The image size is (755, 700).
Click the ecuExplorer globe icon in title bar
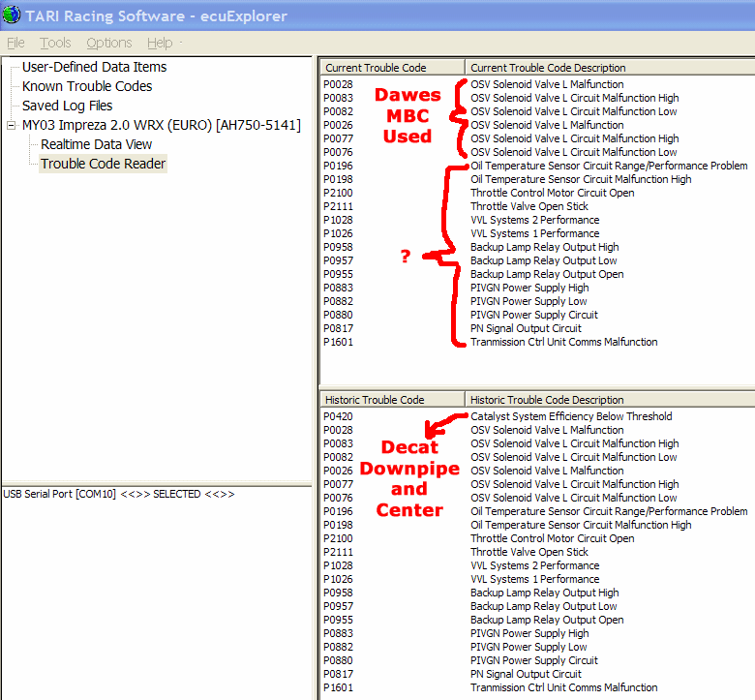click(x=11, y=15)
